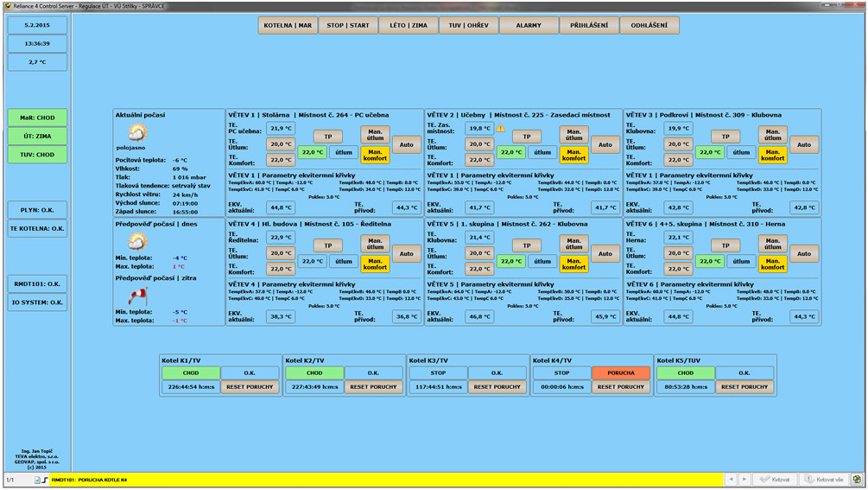This screenshot has width=868, height=490.
Task: Click the windsock icon in tomorrow's forecast
Action: point(137,296)
